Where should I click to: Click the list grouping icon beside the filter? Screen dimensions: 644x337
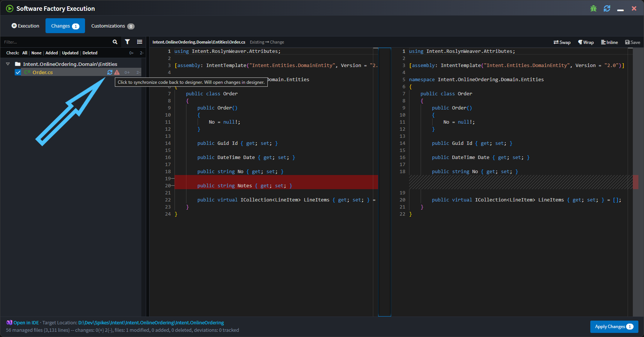point(140,42)
